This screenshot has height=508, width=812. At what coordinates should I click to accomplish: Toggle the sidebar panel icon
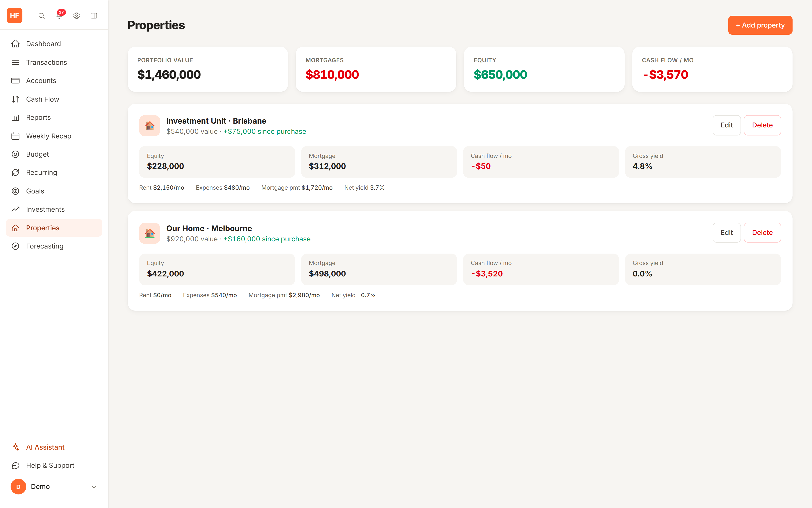(94, 16)
